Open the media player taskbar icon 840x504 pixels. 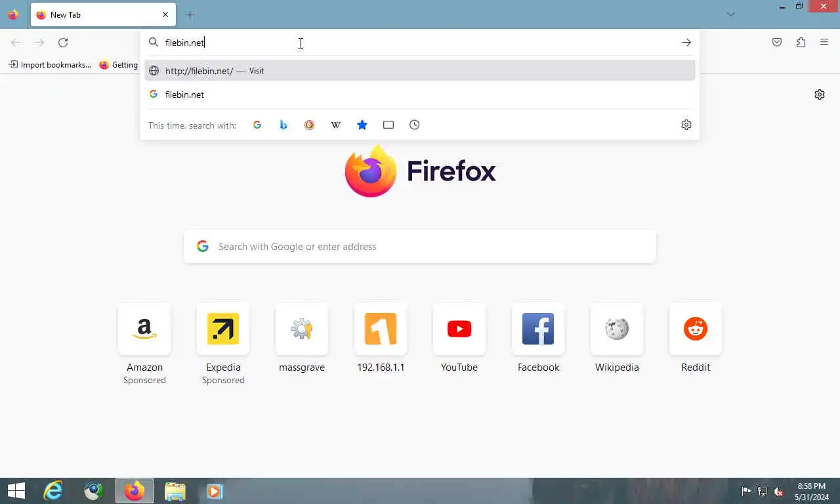click(x=215, y=491)
